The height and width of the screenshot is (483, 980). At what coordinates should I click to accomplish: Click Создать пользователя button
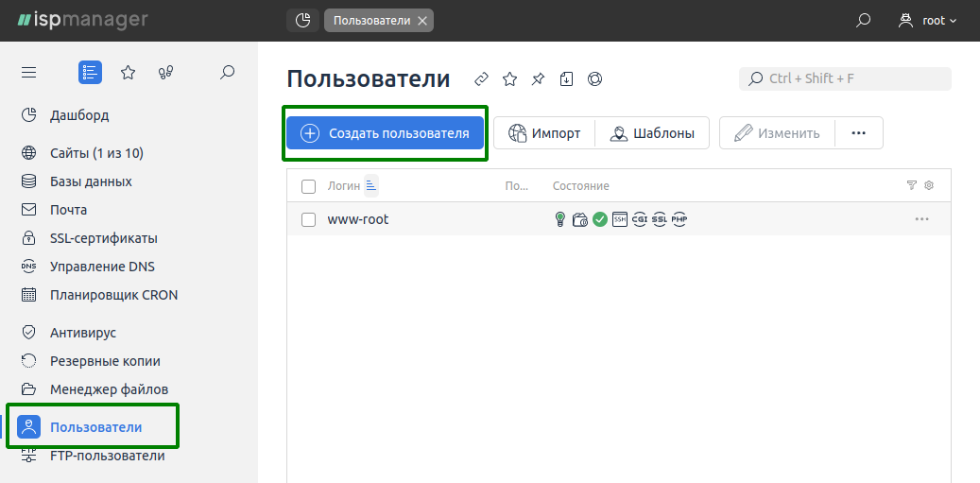coord(385,133)
